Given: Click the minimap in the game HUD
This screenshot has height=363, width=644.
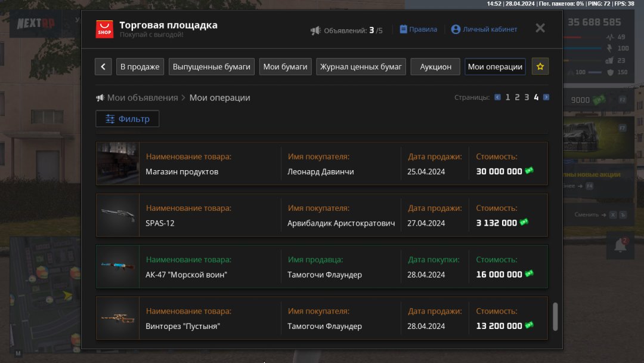Looking at the screenshot, I should pos(45,294).
